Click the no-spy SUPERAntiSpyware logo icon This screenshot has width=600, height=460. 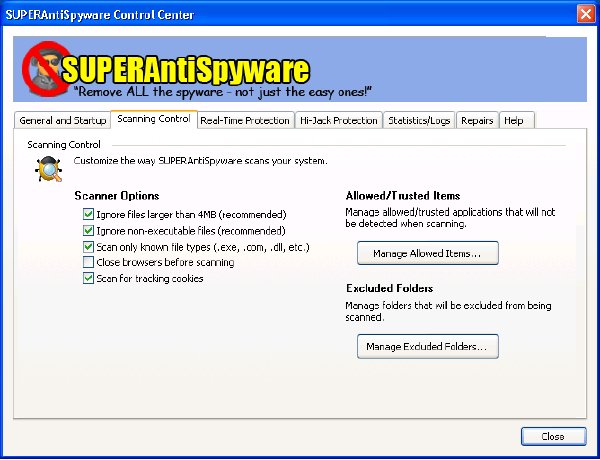[46, 69]
